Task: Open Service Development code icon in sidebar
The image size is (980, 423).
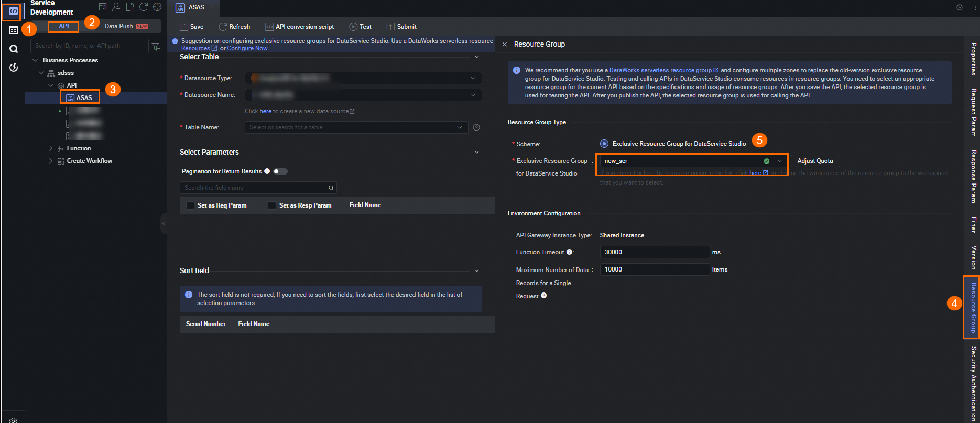Action: 13,11
